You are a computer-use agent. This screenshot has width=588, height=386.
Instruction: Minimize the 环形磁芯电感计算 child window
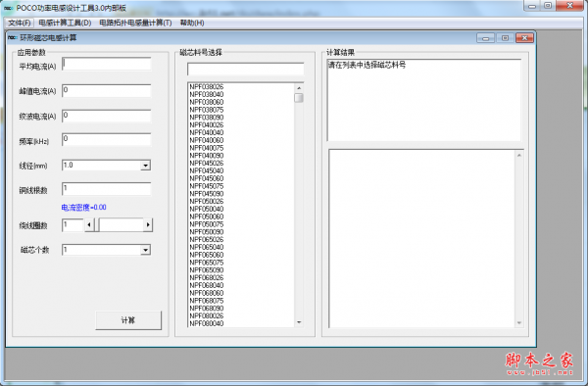pyautogui.click(x=486, y=38)
